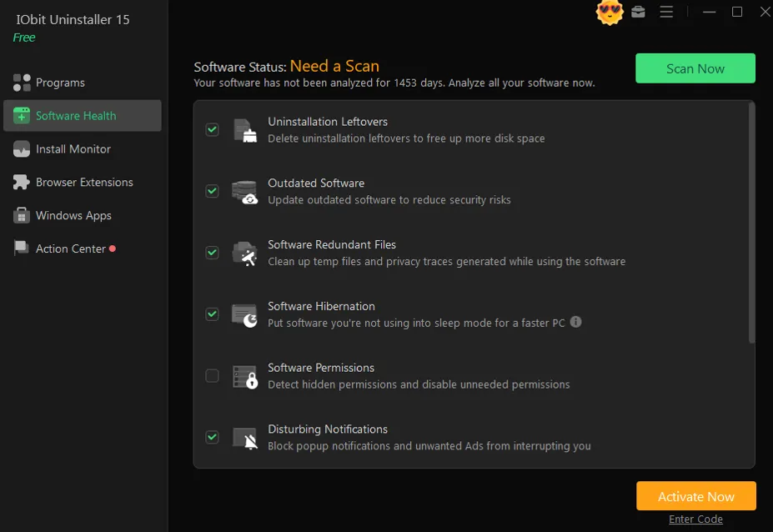Viewport: 773px width, 532px height.
Task: Click 'Update outdated software to reduce security risks'
Action: 389,199
